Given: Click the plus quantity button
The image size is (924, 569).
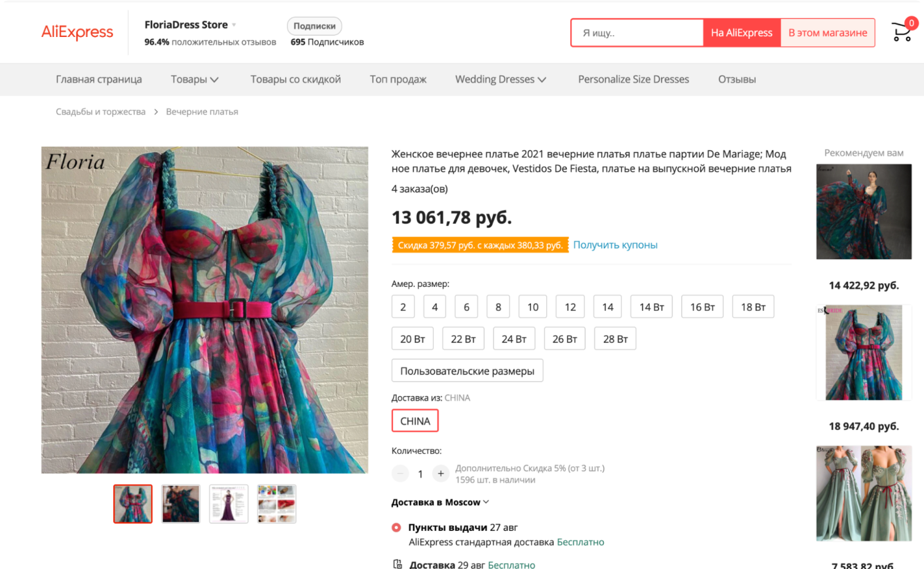Looking at the screenshot, I should pyautogui.click(x=440, y=474).
